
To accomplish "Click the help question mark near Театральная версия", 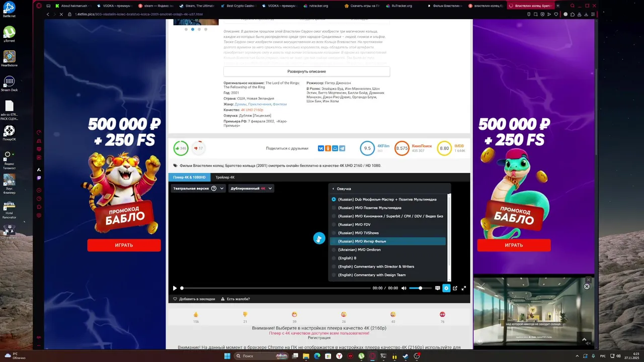I will coord(214,189).
